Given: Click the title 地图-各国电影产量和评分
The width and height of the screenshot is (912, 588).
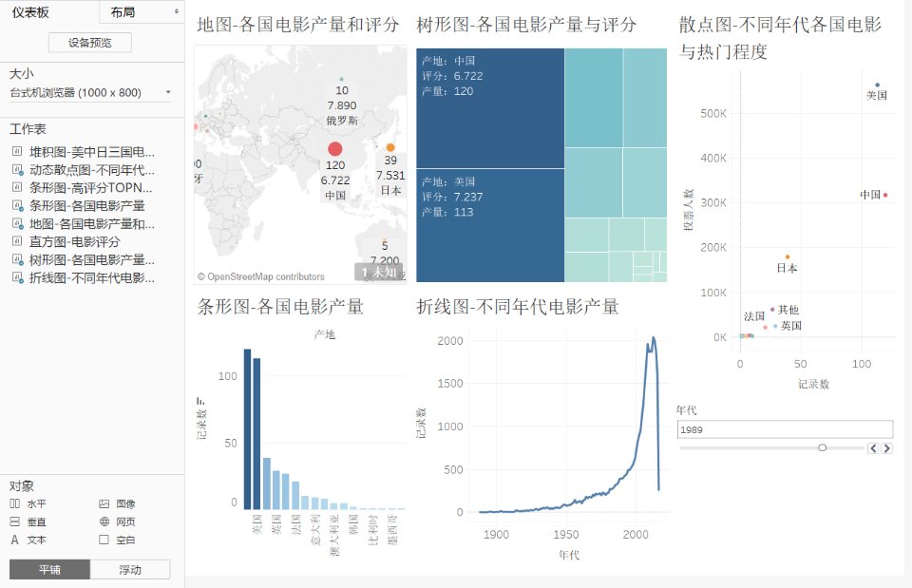Looking at the screenshot, I should pos(297,25).
